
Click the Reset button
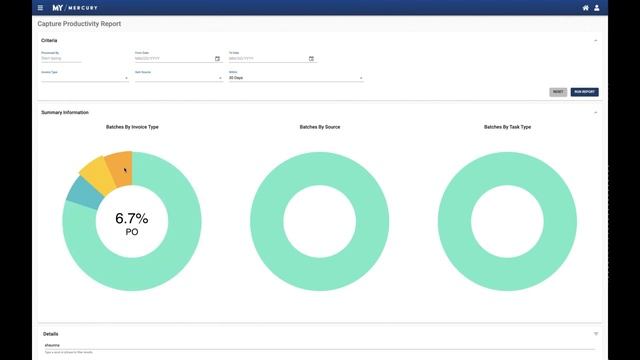(x=558, y=92)
